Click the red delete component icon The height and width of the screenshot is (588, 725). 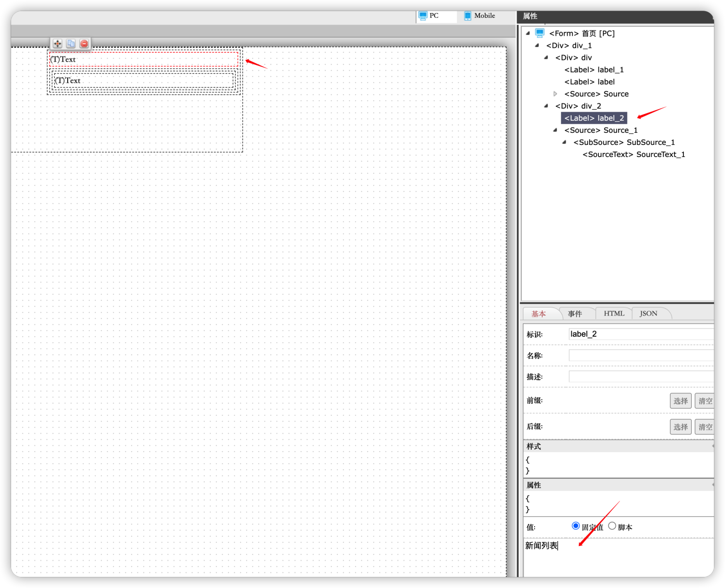(84, 44)
